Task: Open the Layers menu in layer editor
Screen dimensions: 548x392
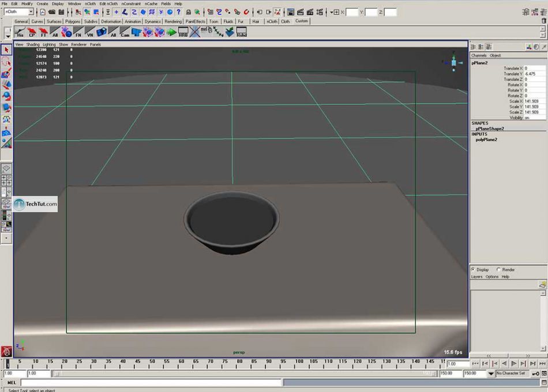Action: 476,277
